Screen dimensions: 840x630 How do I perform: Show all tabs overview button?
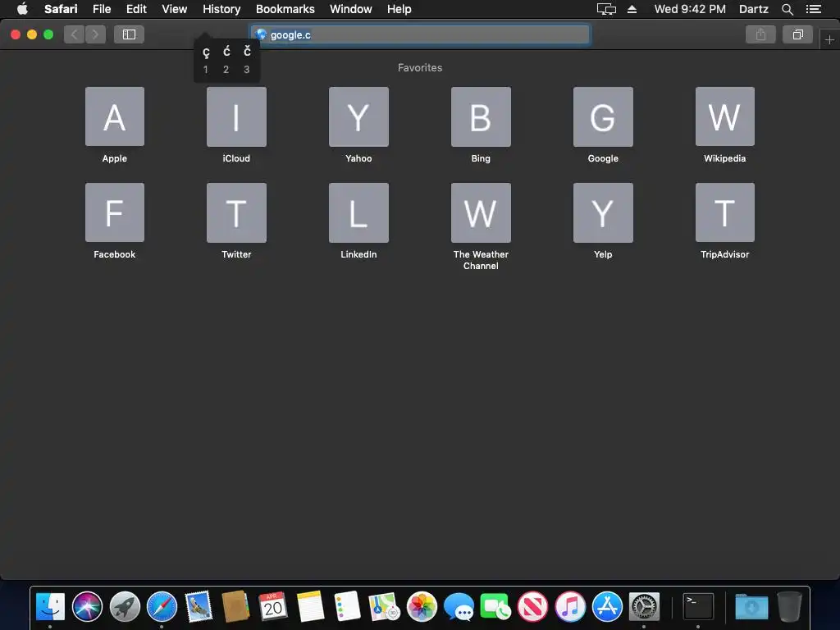797,34
